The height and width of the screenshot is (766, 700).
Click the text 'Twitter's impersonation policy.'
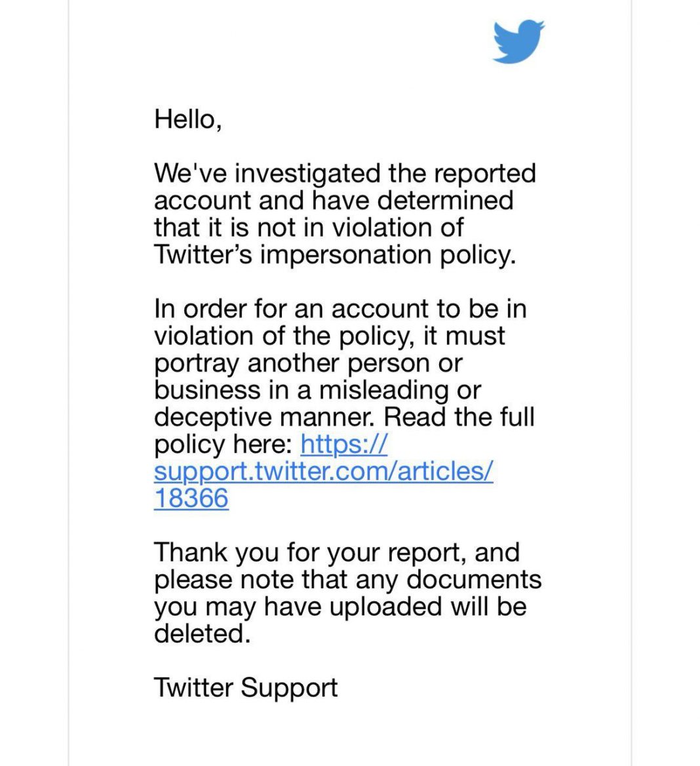pos(335,255)
